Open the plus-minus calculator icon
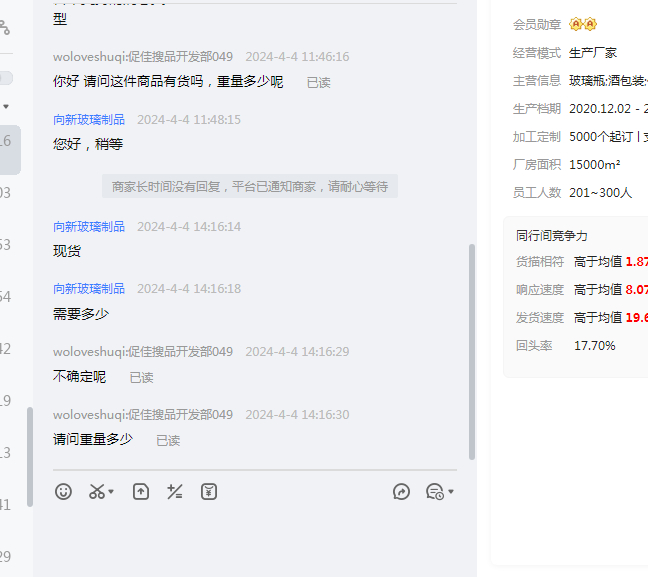 point(175,492)
